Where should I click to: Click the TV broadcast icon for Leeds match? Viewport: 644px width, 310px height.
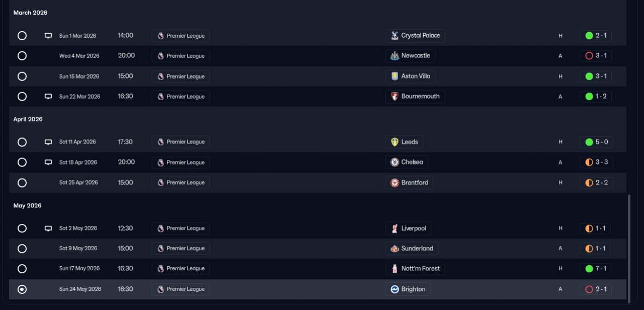48,142
